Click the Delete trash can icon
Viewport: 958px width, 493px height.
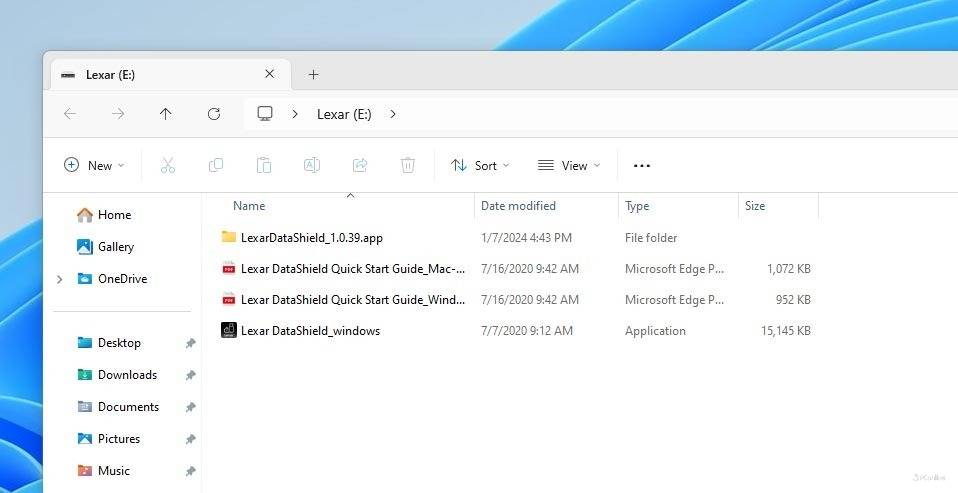(x=408, y=165)
